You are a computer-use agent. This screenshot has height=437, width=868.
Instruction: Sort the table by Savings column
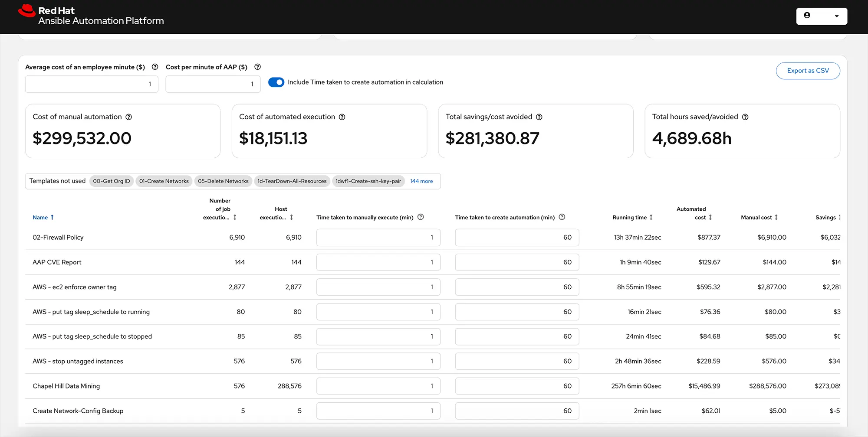point(839,217)
